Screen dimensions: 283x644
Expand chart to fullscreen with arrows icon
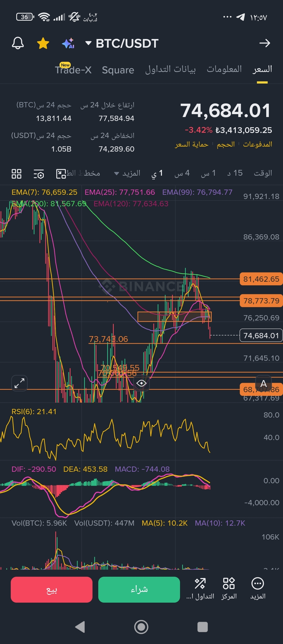[x=19, y=383]
